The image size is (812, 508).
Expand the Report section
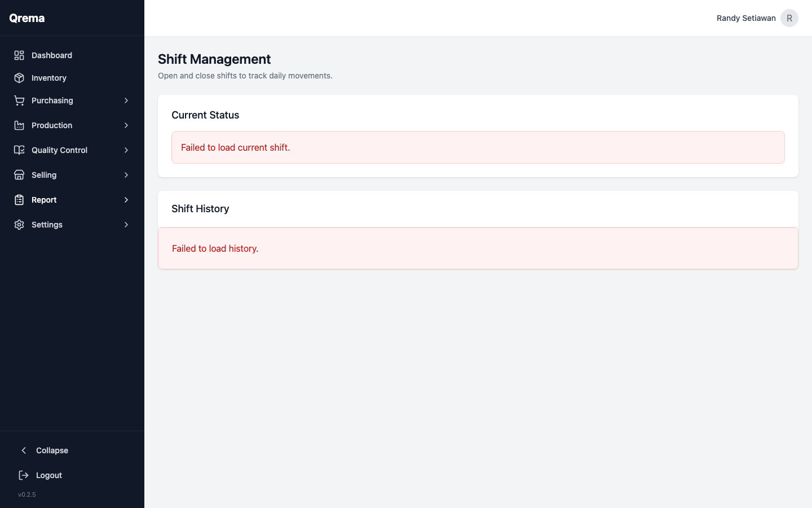tap(126, 199)
